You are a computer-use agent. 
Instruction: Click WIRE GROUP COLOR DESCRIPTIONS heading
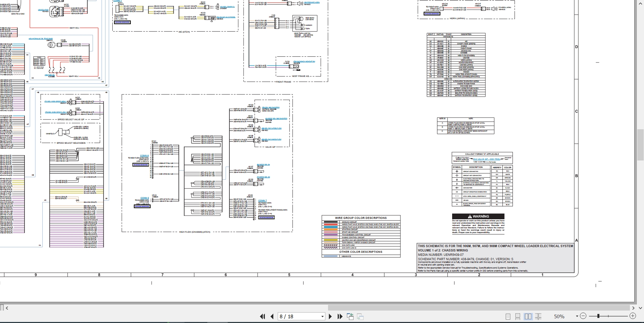(x=361, y=218)
